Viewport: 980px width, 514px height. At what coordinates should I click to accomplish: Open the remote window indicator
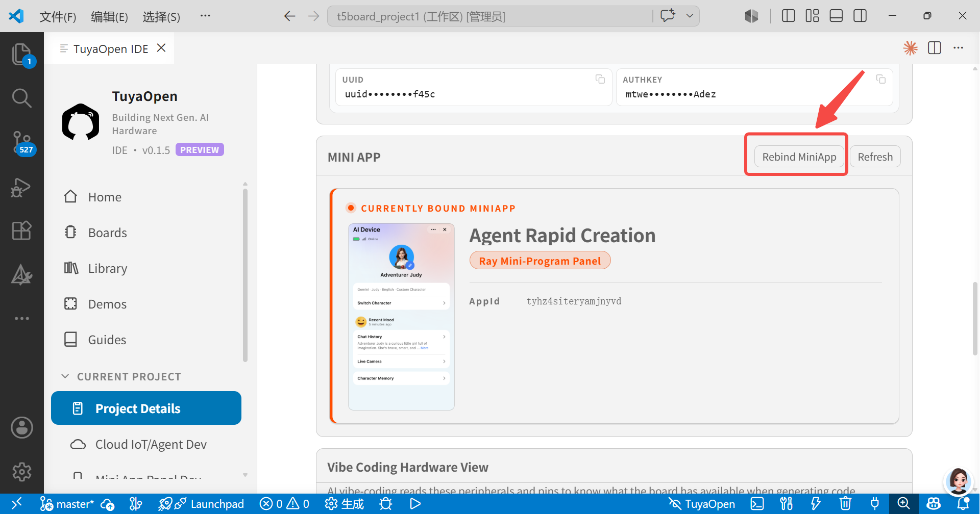pyautogui.click(x=16, y=504)
